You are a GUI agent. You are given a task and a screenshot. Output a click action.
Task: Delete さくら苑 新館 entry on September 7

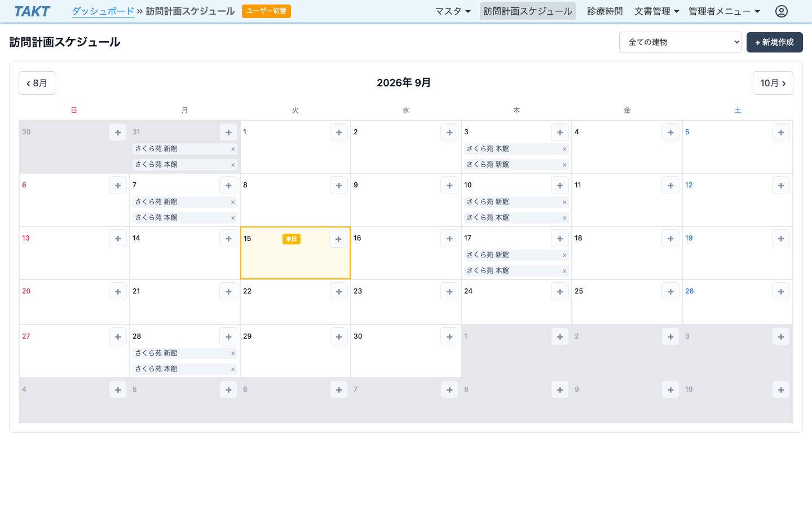point(233,202)
